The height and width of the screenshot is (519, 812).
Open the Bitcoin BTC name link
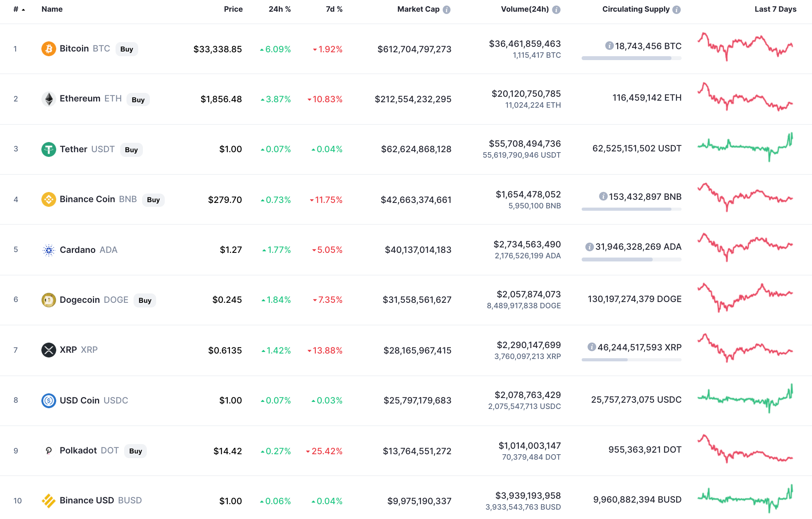pos(85,48)
